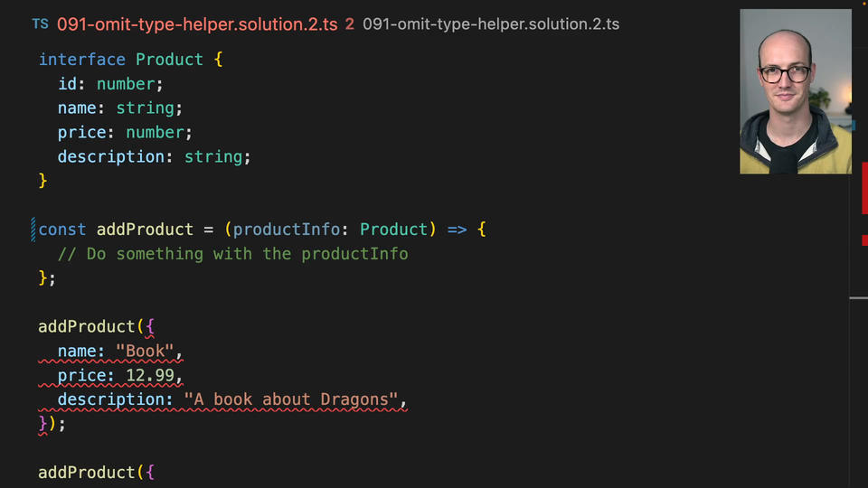Click the TS file type icon in tab
The height and width of the screenshot is (488, 868).
40,24
